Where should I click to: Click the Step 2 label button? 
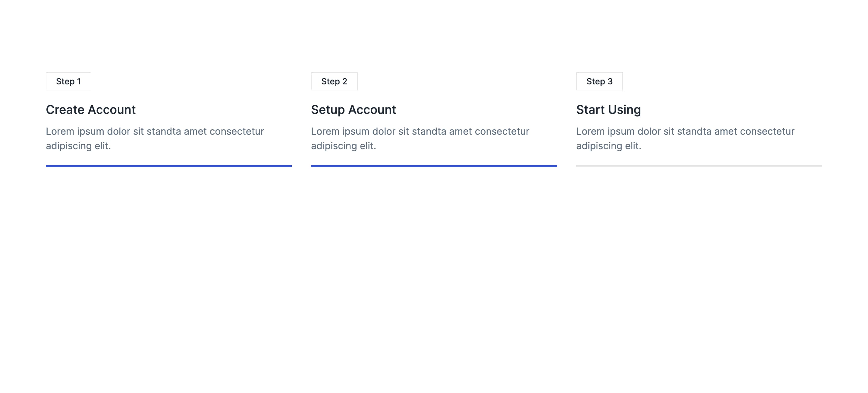(x=334, y=81)
